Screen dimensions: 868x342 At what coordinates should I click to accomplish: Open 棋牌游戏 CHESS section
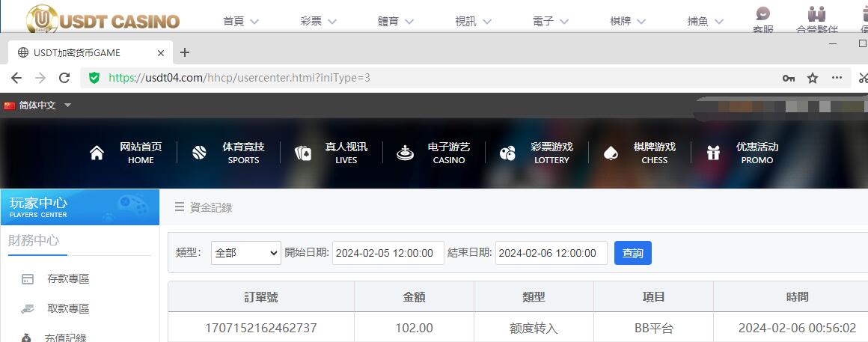[x=654, y=153]
